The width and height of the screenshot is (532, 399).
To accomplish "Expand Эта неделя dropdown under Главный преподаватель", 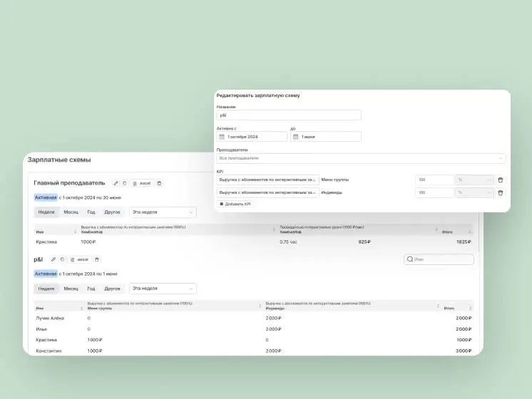I will pyautogui.click(x=163, y=212).
